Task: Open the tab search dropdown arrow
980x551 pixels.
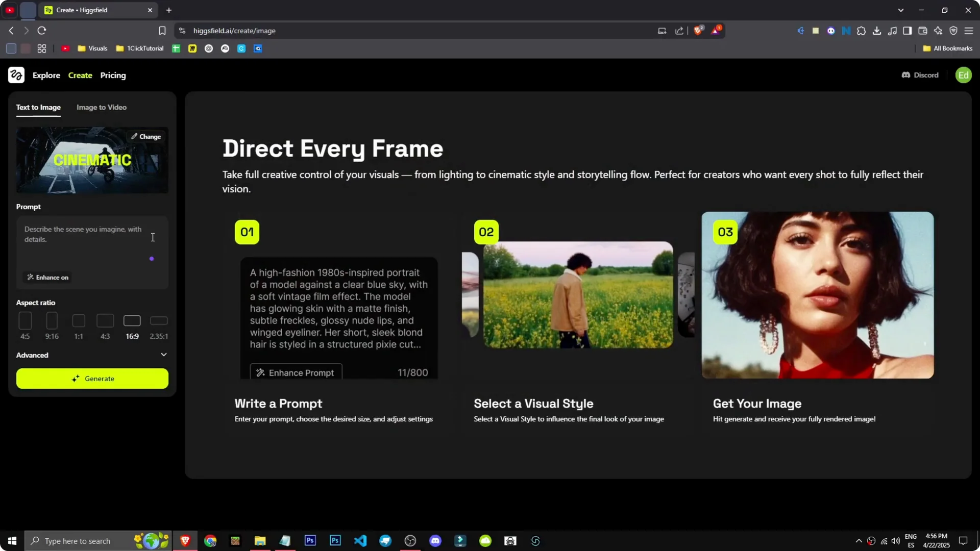Action: coord(901,10)
